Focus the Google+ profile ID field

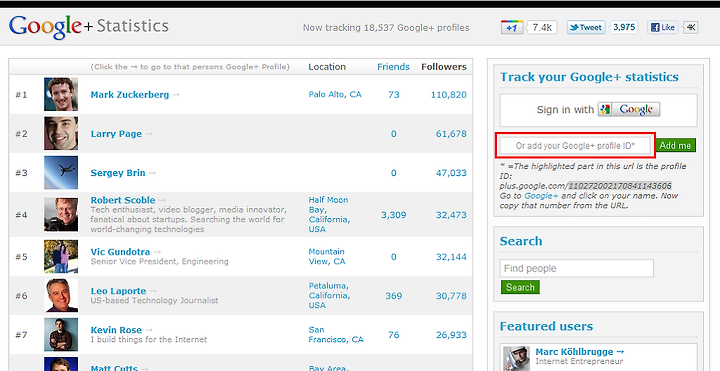click(575, 146)
